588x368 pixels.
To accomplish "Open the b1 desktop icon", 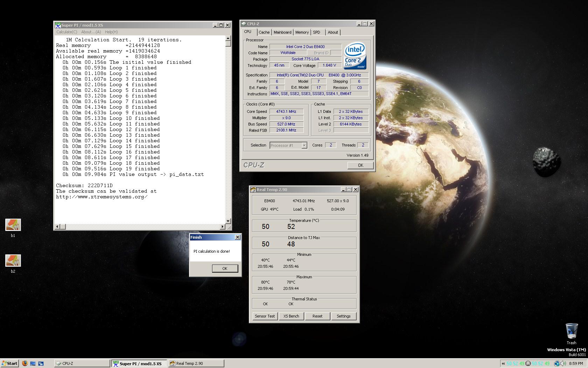I will pos(13,225).
